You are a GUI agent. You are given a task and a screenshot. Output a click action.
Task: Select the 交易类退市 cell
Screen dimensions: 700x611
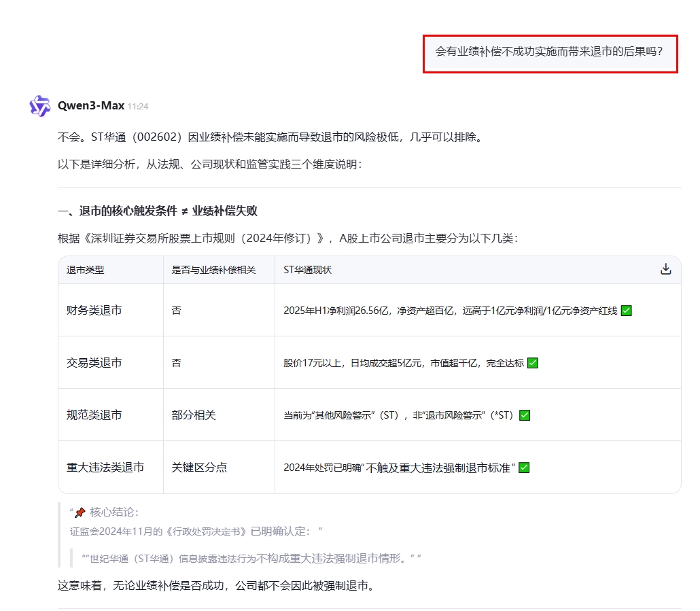[111, 362]
